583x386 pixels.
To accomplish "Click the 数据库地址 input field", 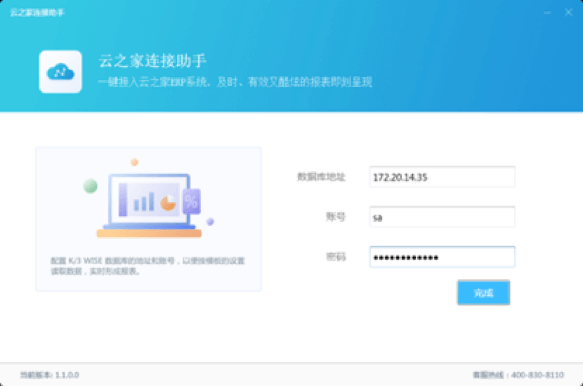I will click(x=442, y=177).
